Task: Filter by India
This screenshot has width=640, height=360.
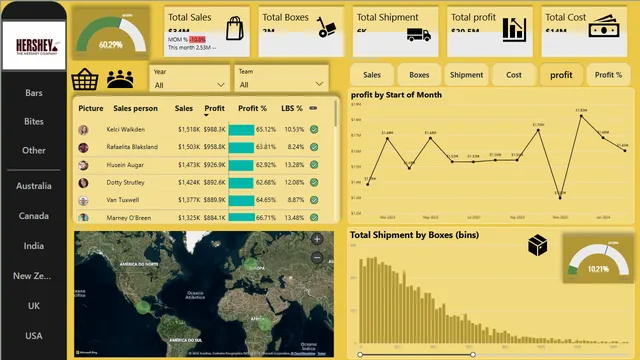Action: point(34,246)
